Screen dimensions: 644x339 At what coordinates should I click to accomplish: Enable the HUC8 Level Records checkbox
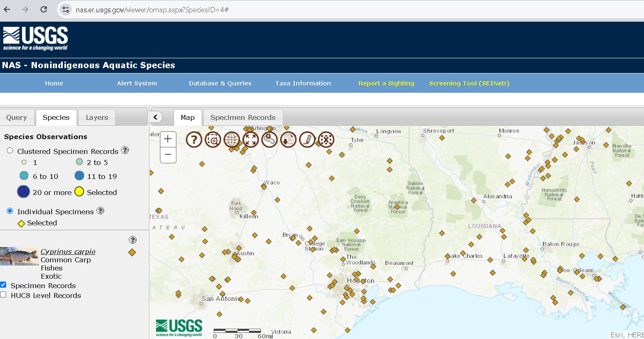[x=3, y=295]
